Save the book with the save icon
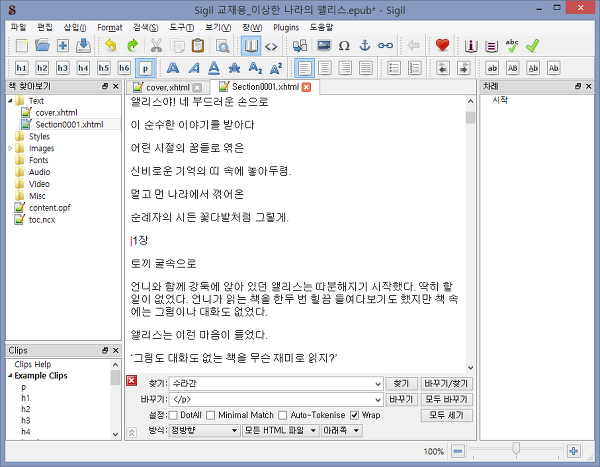This screenshot has width=600, height=467. [83, 46]
